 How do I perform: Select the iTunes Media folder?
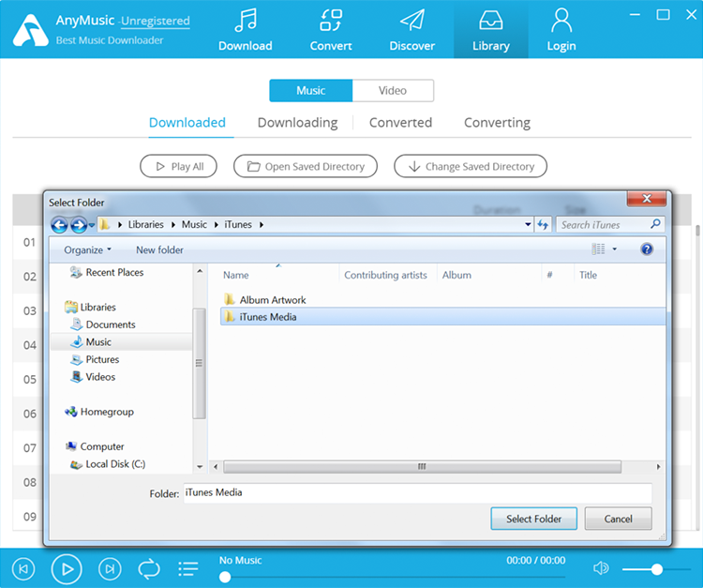(443, 317)
